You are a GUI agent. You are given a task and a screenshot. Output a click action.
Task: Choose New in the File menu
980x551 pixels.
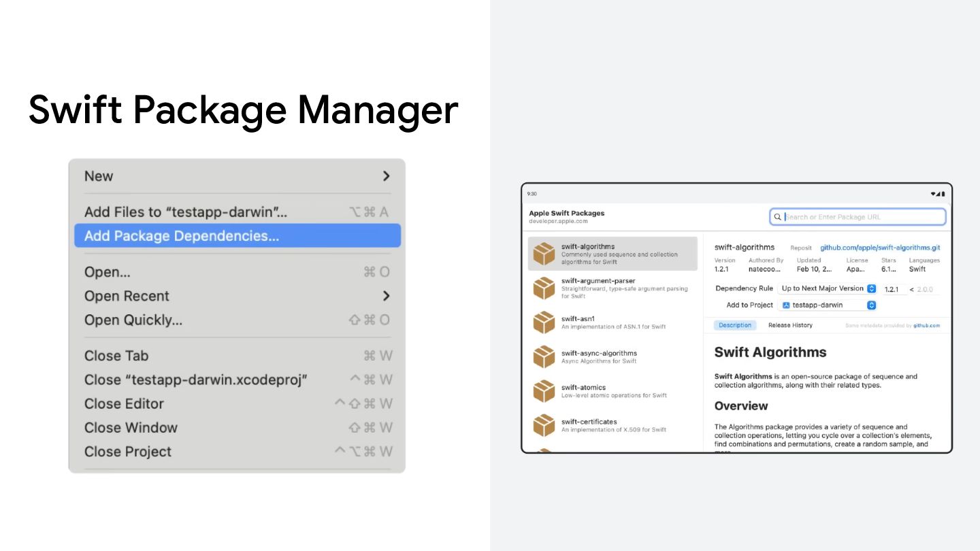click(x=237, y=176)
